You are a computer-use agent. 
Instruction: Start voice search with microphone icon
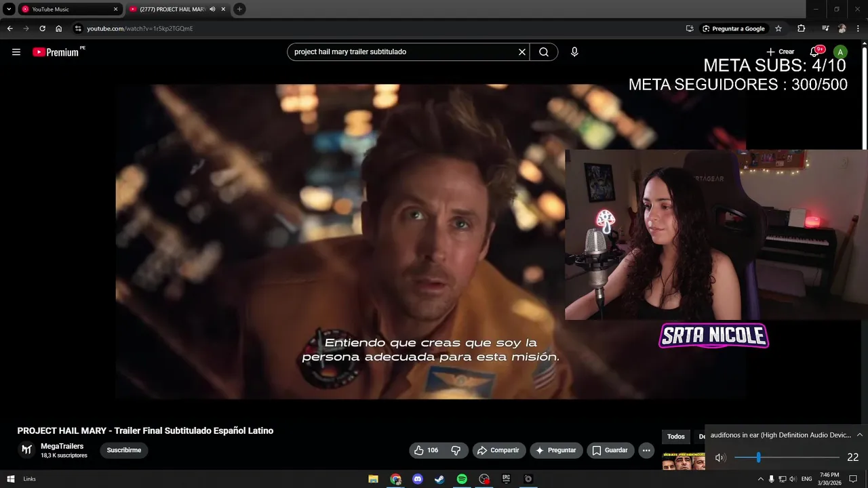[x=574, y=52]
